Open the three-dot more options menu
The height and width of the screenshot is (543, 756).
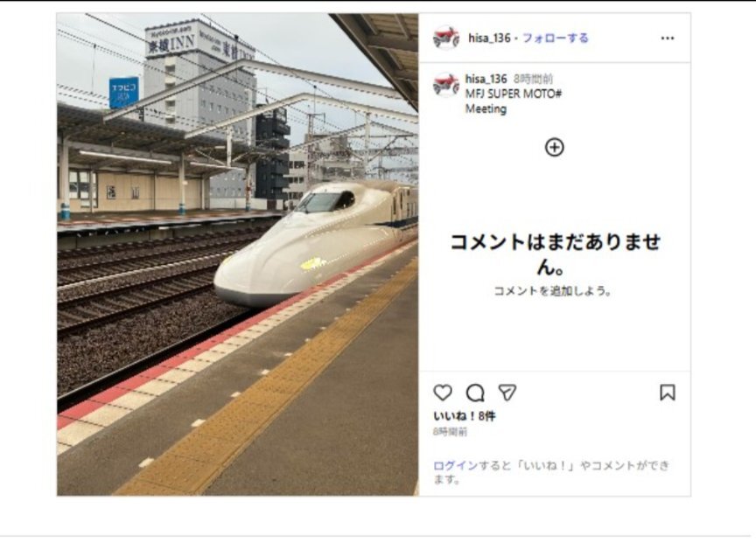(668, 38)
